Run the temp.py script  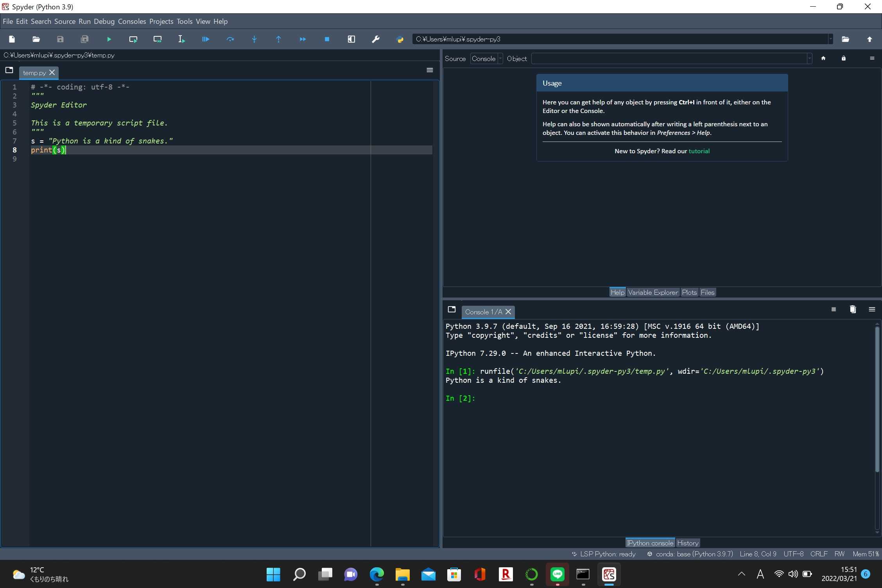point(109,39)
